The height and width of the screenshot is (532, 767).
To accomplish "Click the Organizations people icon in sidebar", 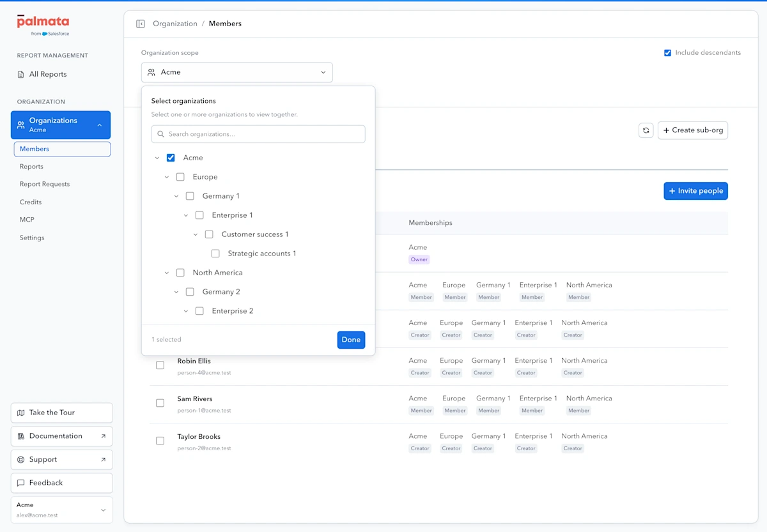I will point(21,125).
